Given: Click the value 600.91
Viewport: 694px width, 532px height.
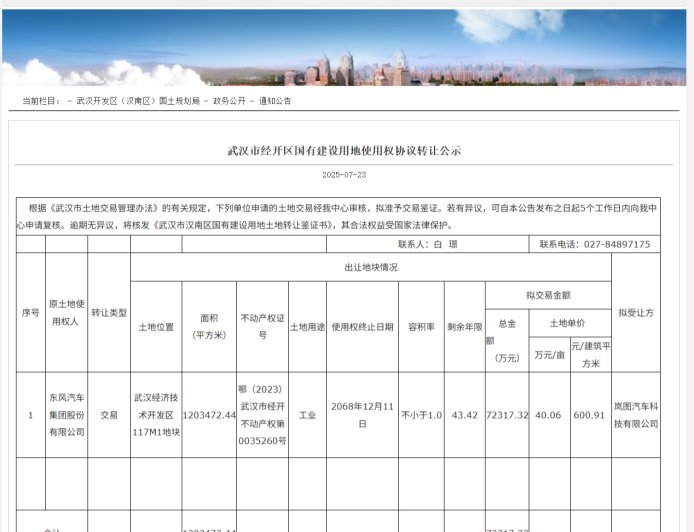Looking at the screenshot, I should pos(589,415).
